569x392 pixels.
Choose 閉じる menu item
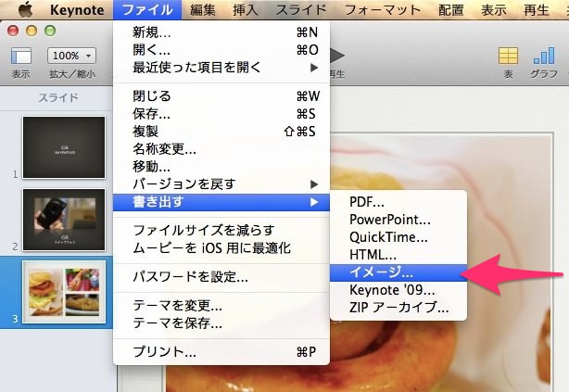221,96
